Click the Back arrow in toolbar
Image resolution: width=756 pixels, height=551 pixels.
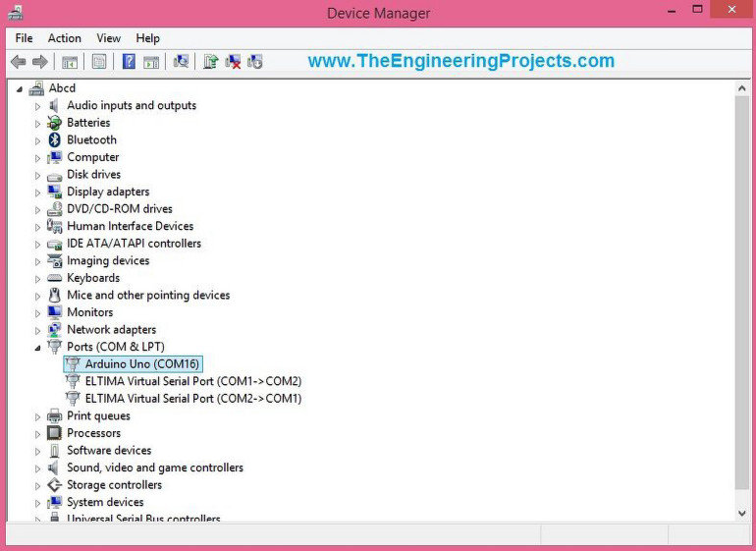click(18, 62)
